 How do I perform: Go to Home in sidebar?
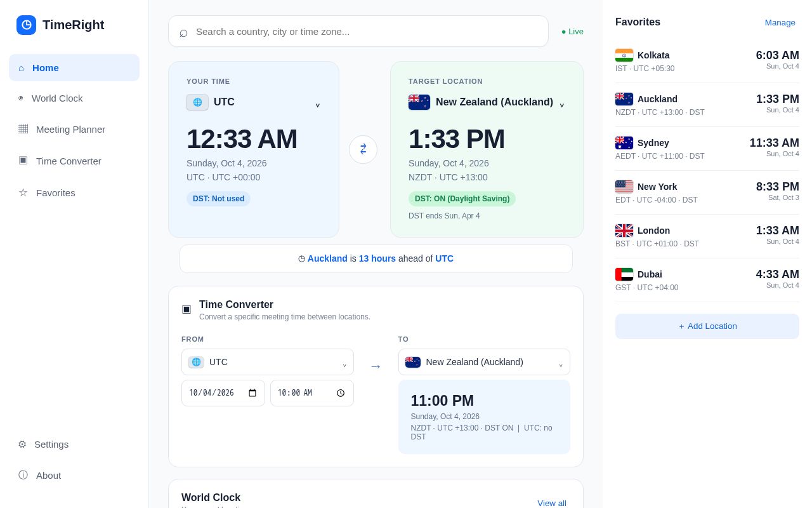click(x=74, y=67)
